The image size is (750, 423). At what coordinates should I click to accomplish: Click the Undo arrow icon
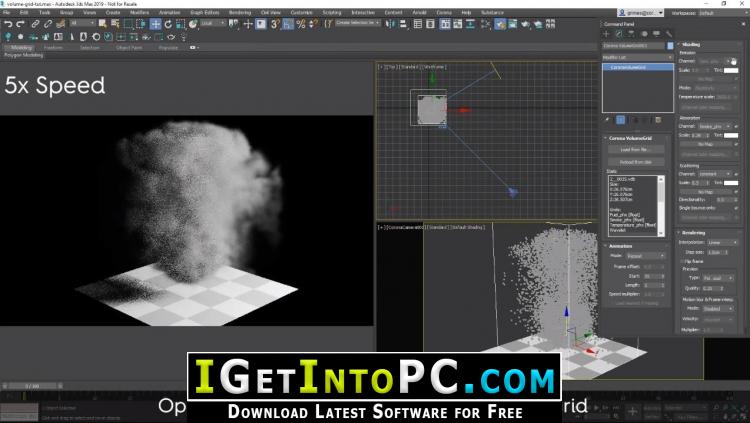coord(7,23)
